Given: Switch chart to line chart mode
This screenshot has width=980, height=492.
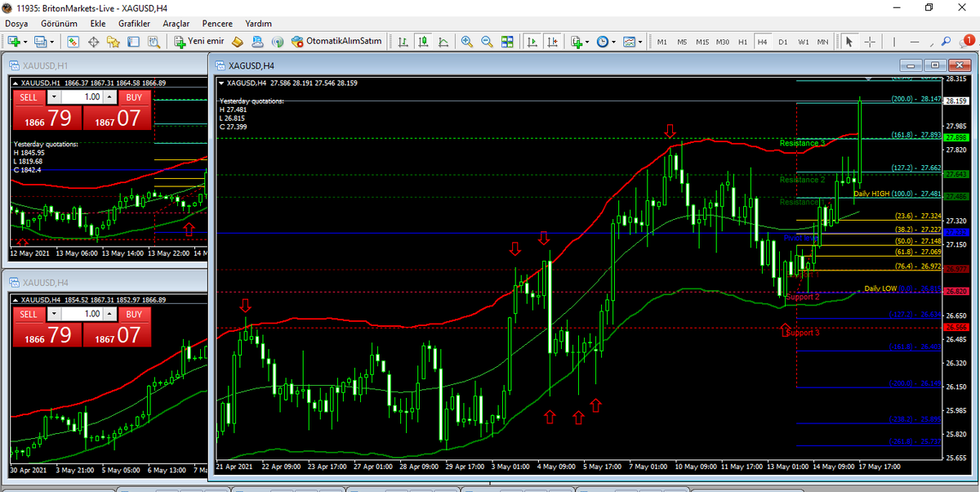Looking at the screenshot, I should (x=443, y=41).
